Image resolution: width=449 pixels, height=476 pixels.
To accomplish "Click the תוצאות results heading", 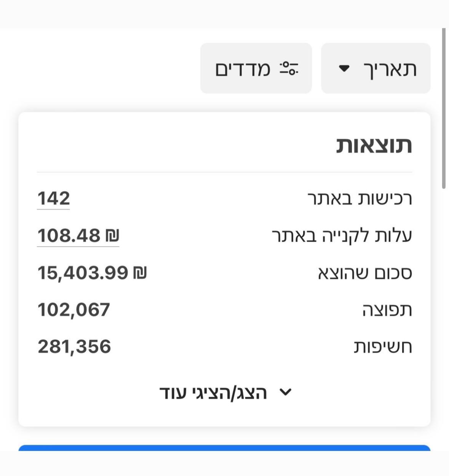I will click(x=374, y=145).
